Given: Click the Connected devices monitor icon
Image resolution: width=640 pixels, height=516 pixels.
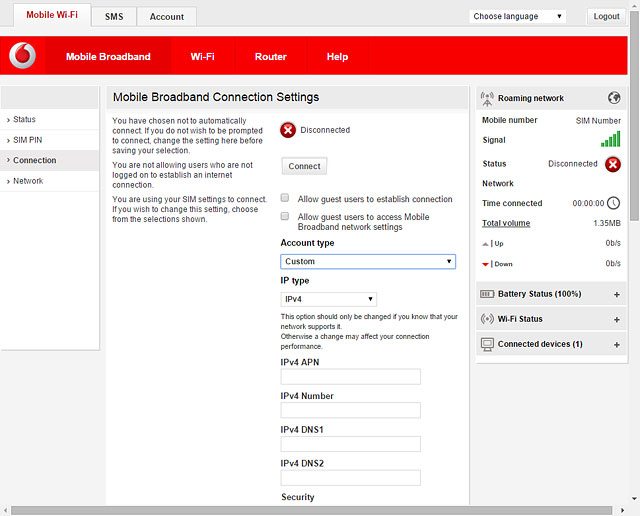Looking at the screenshot, I should (x=487, y=344).
